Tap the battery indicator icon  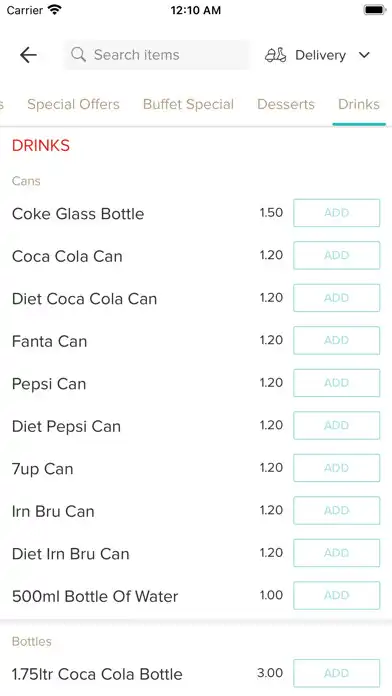click(374, 10)
